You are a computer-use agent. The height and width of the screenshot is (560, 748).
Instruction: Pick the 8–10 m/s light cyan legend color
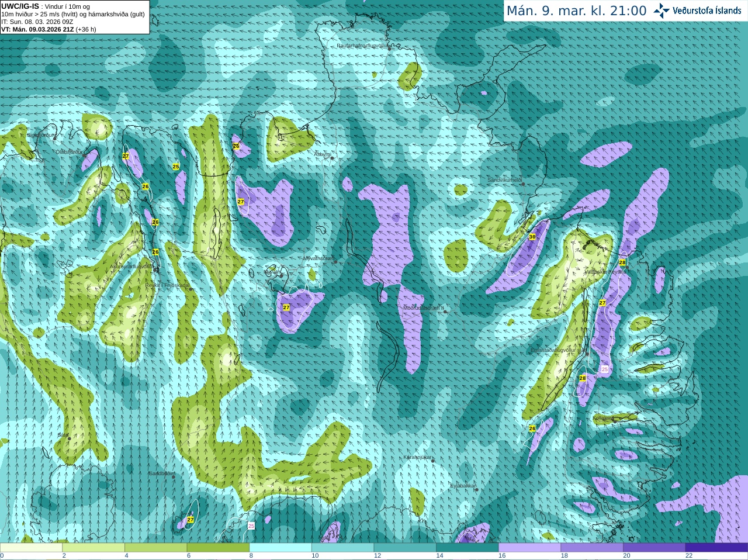280,548
